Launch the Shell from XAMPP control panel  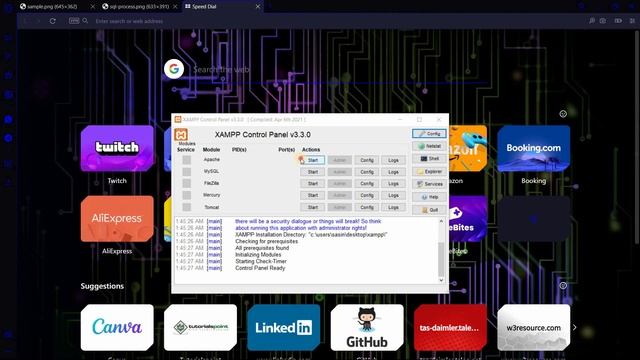point(429,159)
